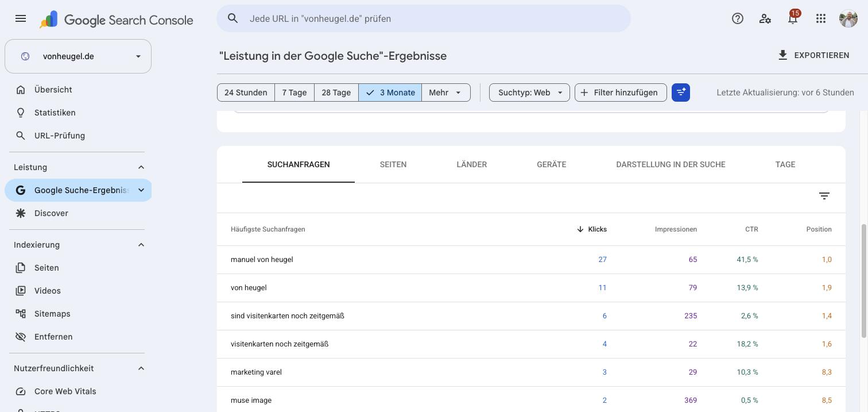Screen dimensions: 868x412
Task: Sort by the Position column header
Action: click(819, 229)
